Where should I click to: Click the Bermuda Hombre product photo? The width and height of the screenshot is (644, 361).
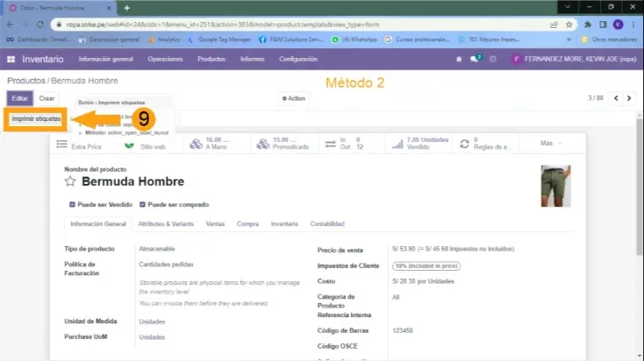[555, 186]
